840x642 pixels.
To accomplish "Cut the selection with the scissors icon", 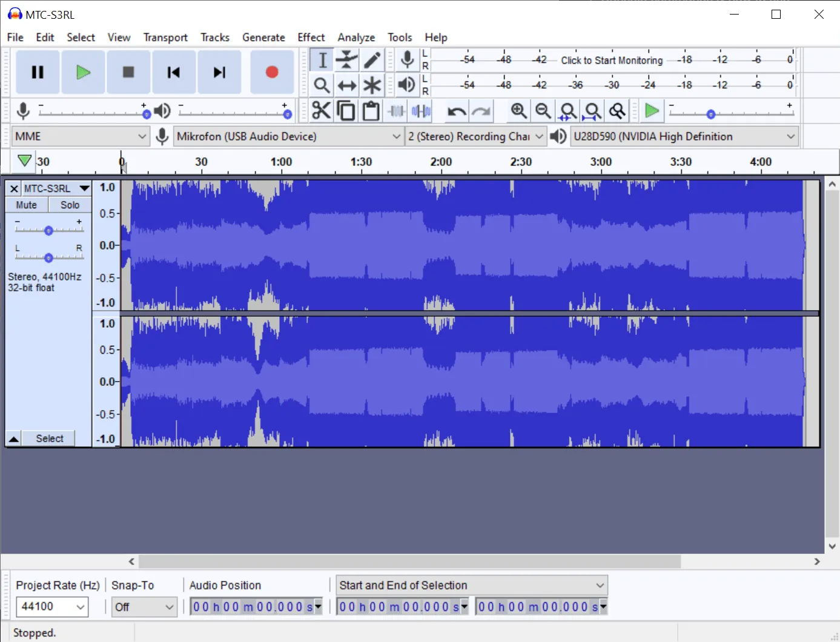I will (x=322, y=111).
